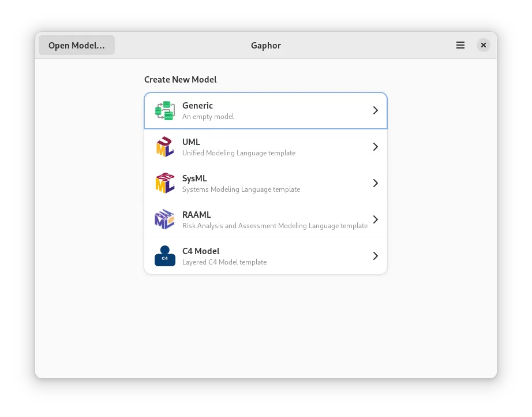The width and height of the screenshot is (532, 417).
Task: Click the arrow beside C4 Model
Action: pos(375,256)
